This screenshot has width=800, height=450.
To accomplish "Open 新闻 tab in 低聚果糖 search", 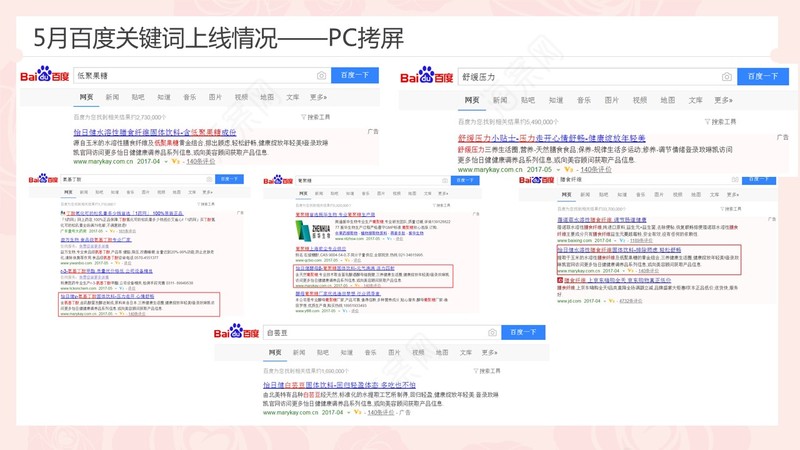I will pyautogui.click(x=112, y=97).
